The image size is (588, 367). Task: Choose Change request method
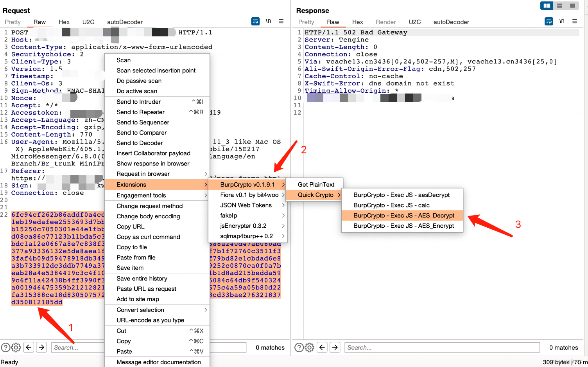click(157, 206)
